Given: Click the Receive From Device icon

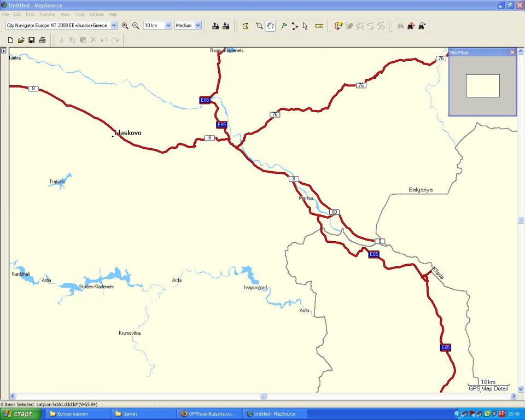Looking at the screenshot, I should point(226,26).
